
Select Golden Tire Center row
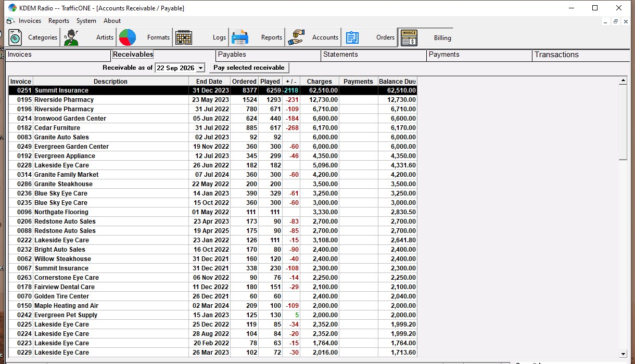pos(212,296)
